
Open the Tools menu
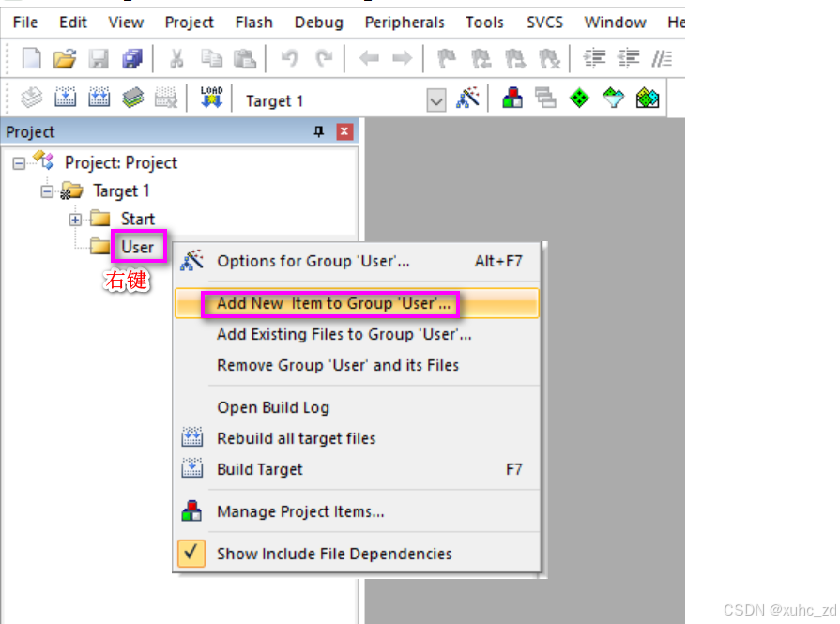pos(484,23)
